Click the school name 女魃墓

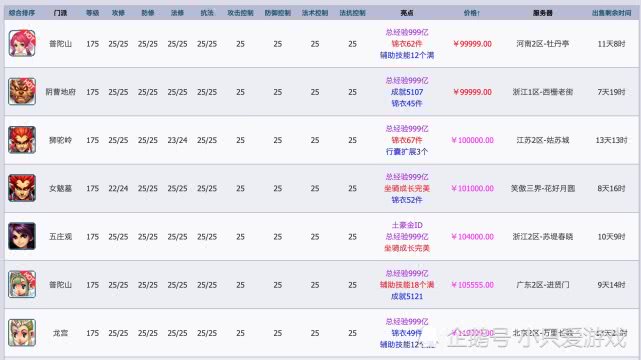pos(61,188)
